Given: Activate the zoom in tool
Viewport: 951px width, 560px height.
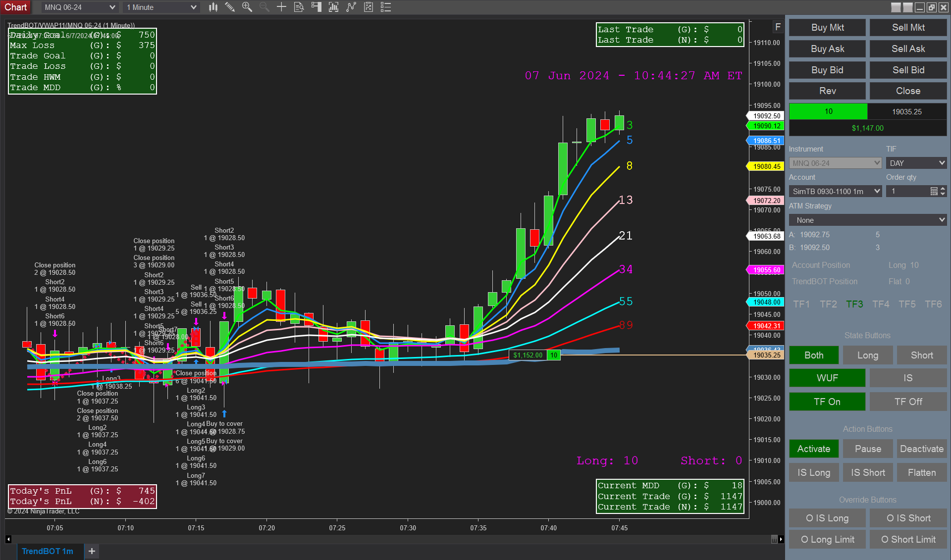Looking at the screenshot, I should [247, 7].
